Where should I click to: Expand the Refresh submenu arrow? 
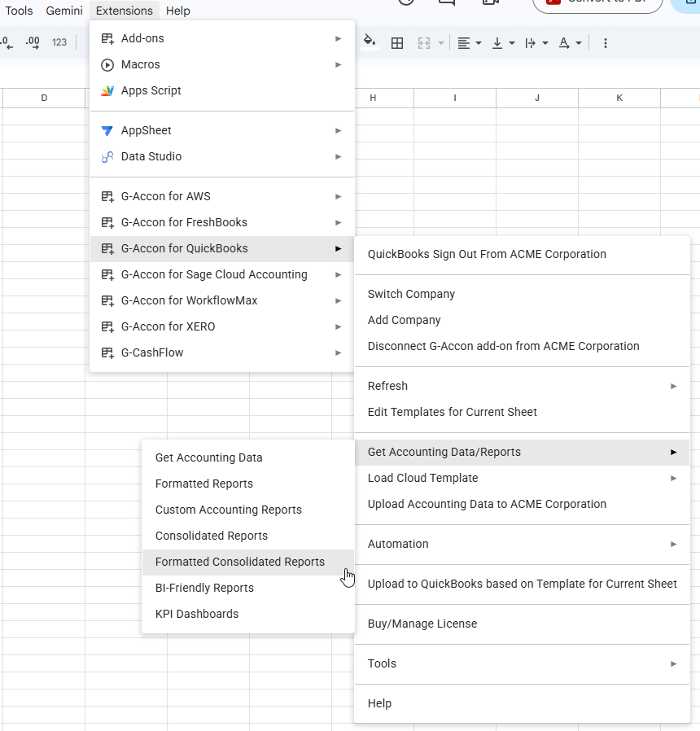click(673, 386)
